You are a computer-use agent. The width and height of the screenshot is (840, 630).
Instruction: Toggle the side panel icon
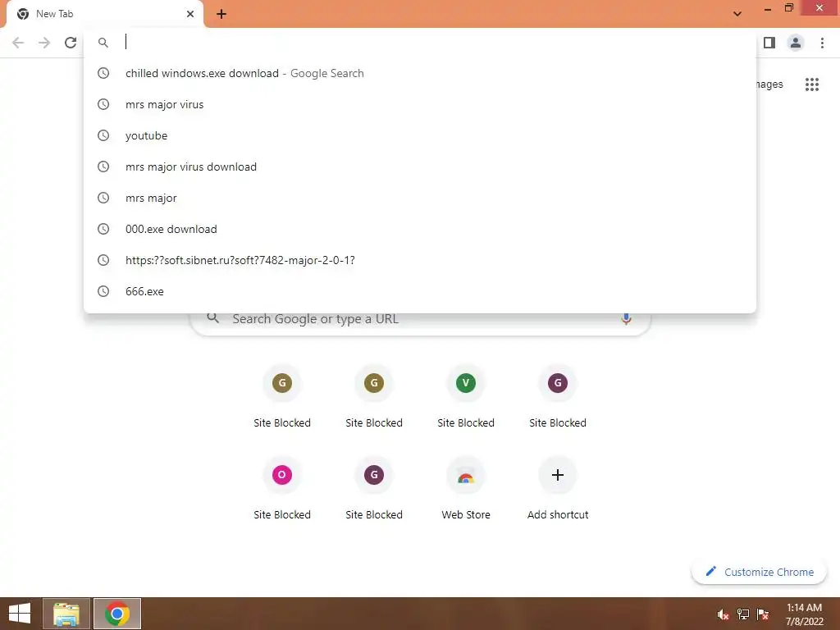[769, 43]
